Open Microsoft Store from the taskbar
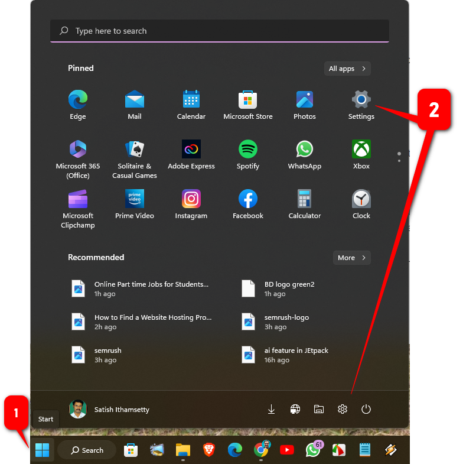Viewport: 476px width, 464px height. [131, 450]
